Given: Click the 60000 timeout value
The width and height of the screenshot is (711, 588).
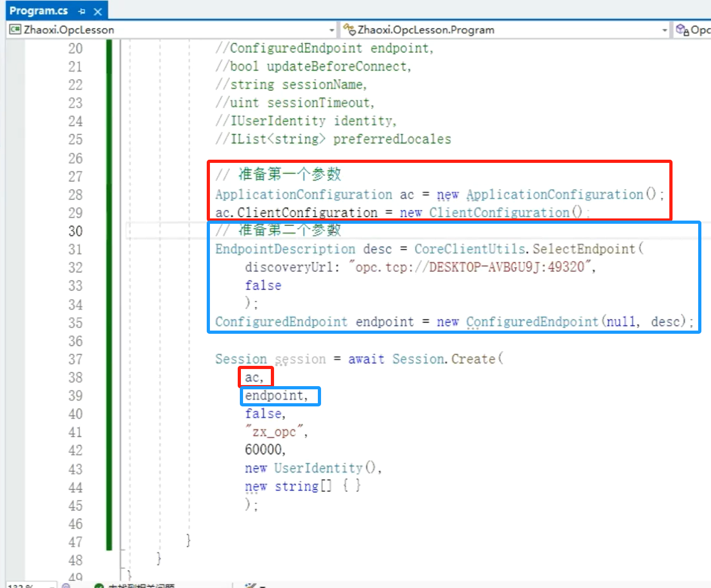Looking at the screenshot, I should click(x=264, y=450).
